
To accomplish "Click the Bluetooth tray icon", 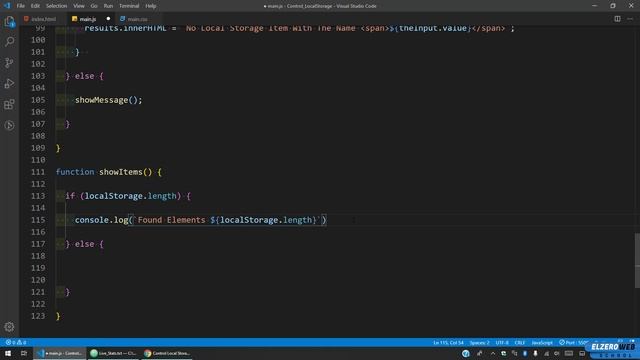I will 524,353.
